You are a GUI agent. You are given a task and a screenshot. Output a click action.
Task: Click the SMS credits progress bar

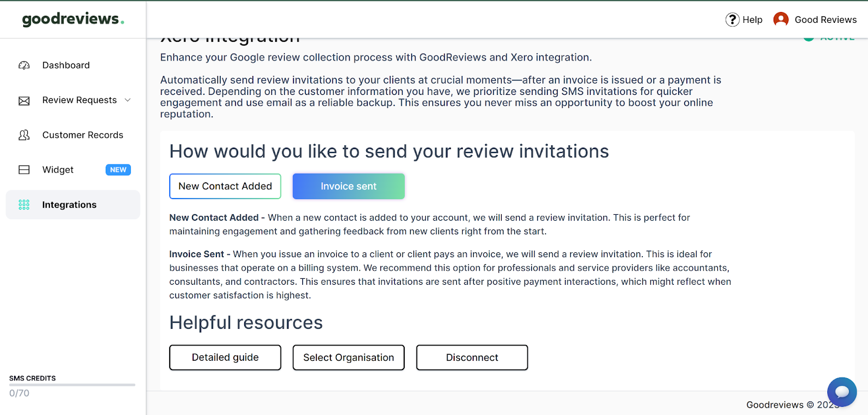click(72, 385)
